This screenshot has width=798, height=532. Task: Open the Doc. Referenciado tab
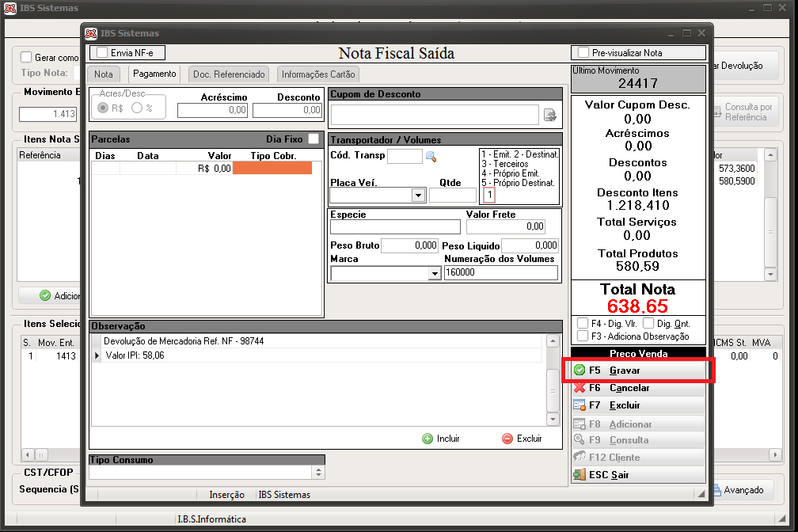pos(229,74)
